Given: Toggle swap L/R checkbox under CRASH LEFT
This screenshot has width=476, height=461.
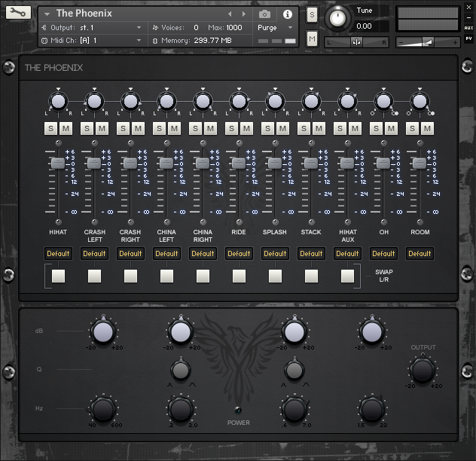Looking at the screenshot, I should tap(94, 276).
